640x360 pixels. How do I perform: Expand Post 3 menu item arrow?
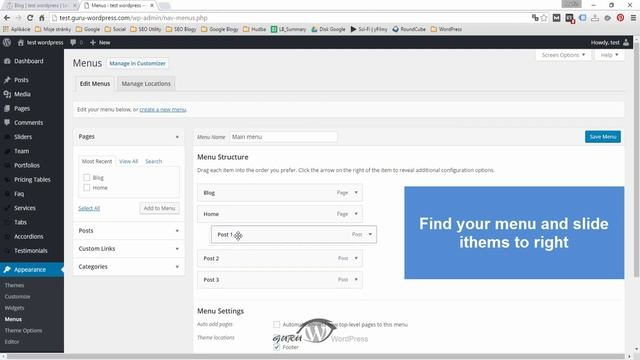(356, 280)
